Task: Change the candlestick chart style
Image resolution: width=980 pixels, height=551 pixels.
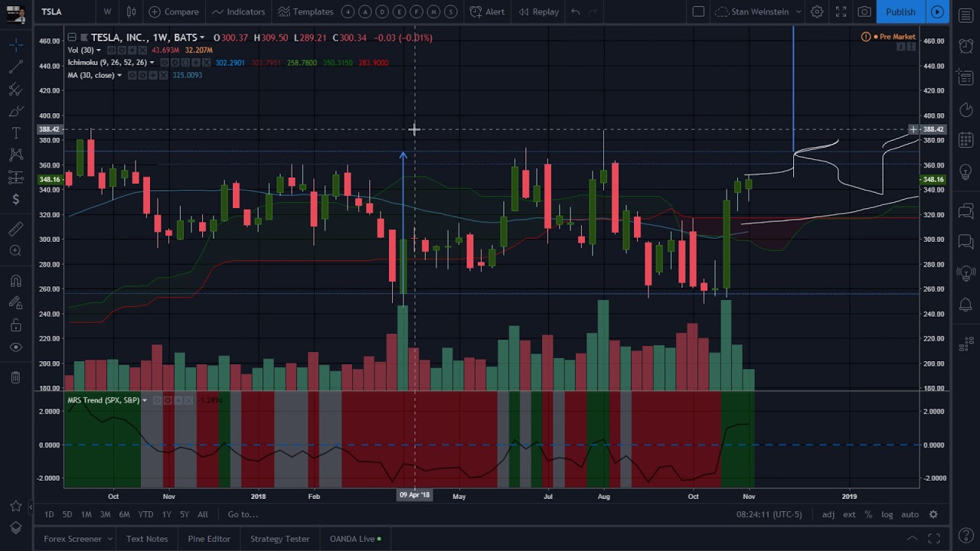Action: pyautogui.click(x=132, y=11)
